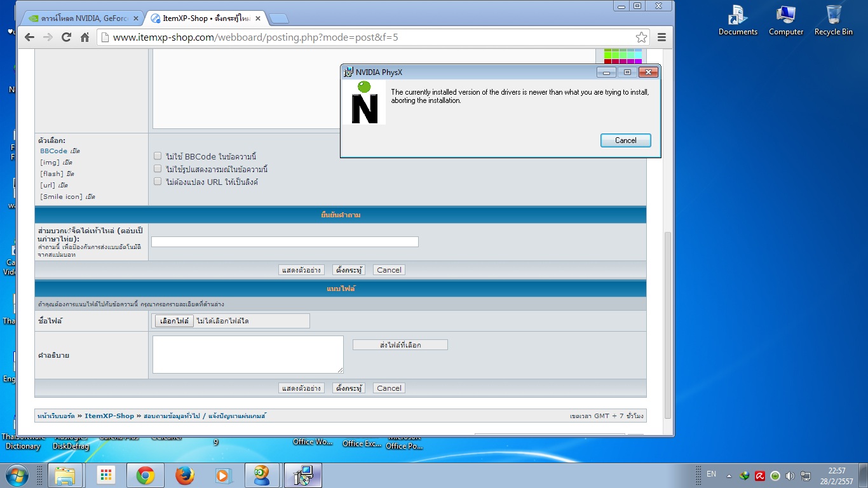Pick a green swatch in color palette
The width and height of the screenshot is (868, 488).
pyautogui.click(x=608, y=55)
